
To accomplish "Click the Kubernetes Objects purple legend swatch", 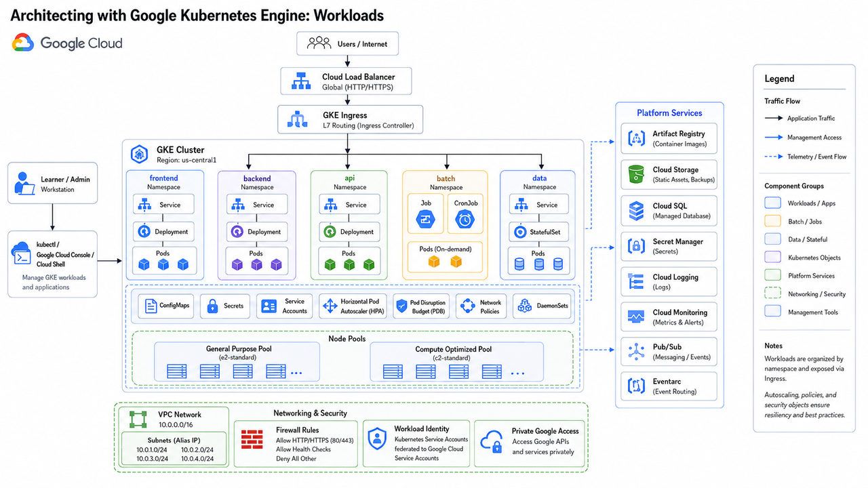I will click(773, 258).
